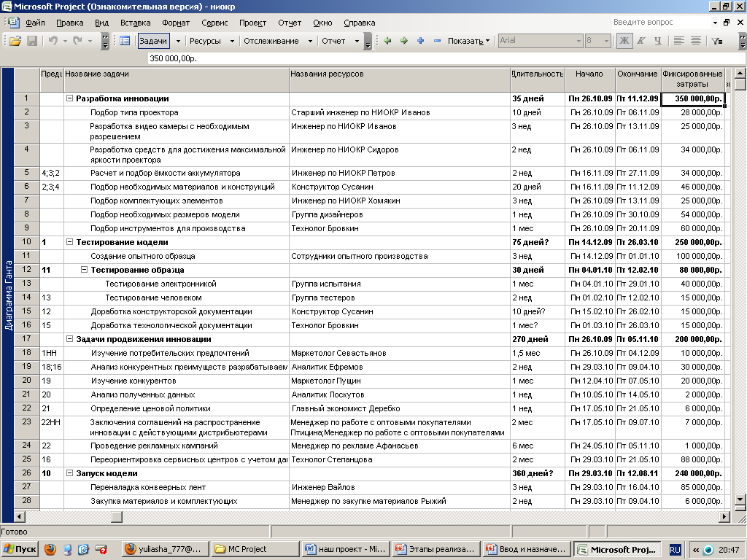
Task: Click the Задачи guide button
Action: 153,41
